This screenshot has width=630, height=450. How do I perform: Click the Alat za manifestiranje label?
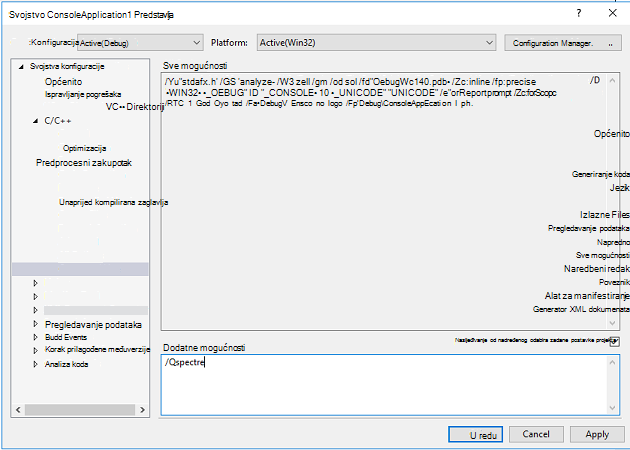point(587,296)
